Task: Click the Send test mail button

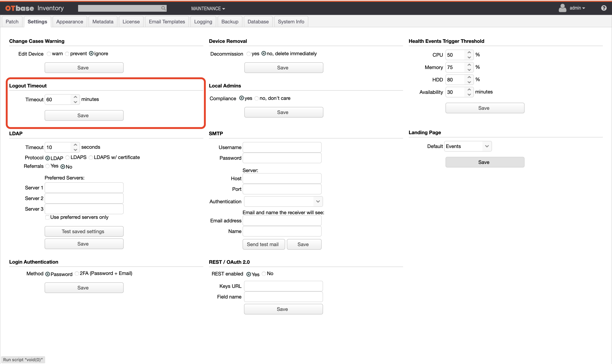Action: 263,244
